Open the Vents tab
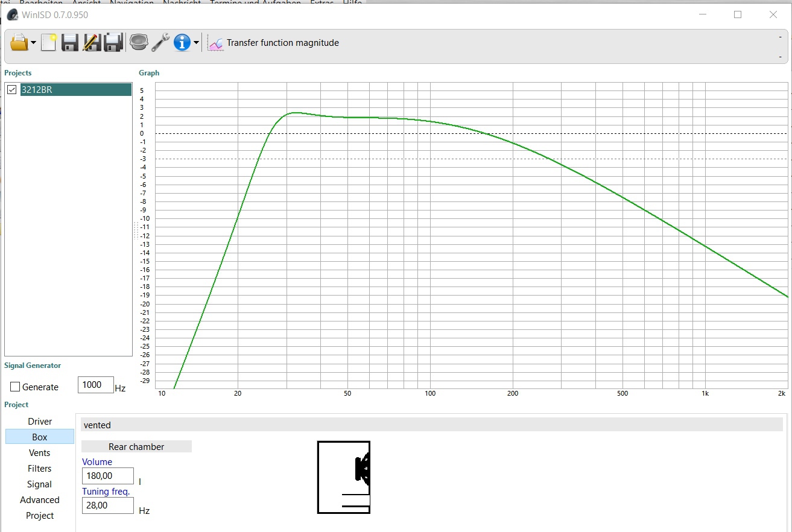 click(x=40, y=453)
